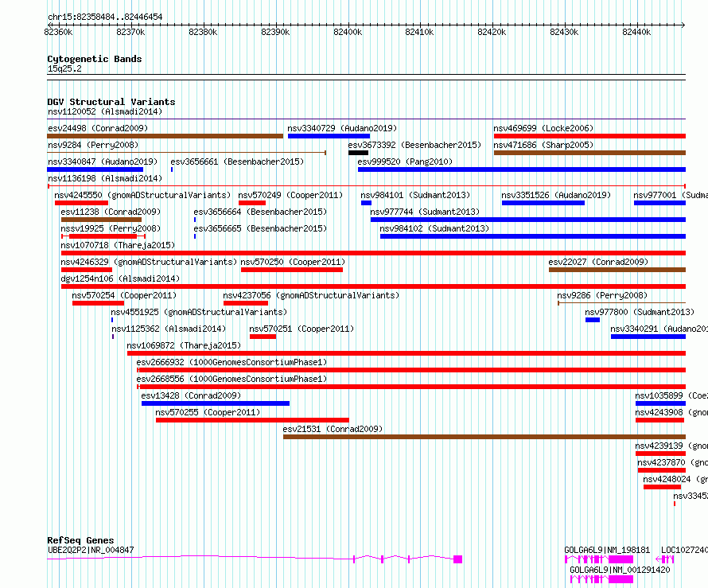Click the 15q25.2 band label
This screenshot has width=708, height=588.
(64, 68)
